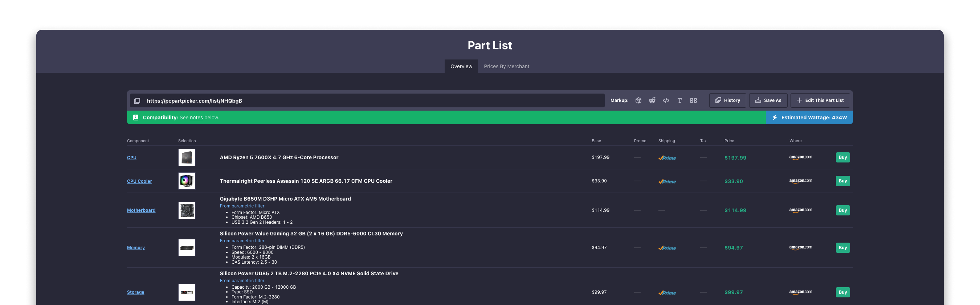Open the Ryzen 5 7600X product thumbnail
980x305 pixels.
point(187,157)
